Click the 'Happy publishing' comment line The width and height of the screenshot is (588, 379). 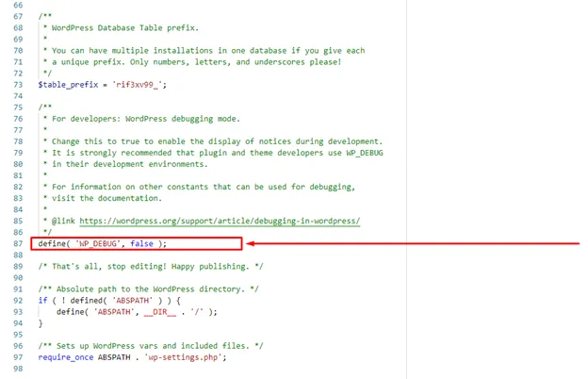(151, 267)
